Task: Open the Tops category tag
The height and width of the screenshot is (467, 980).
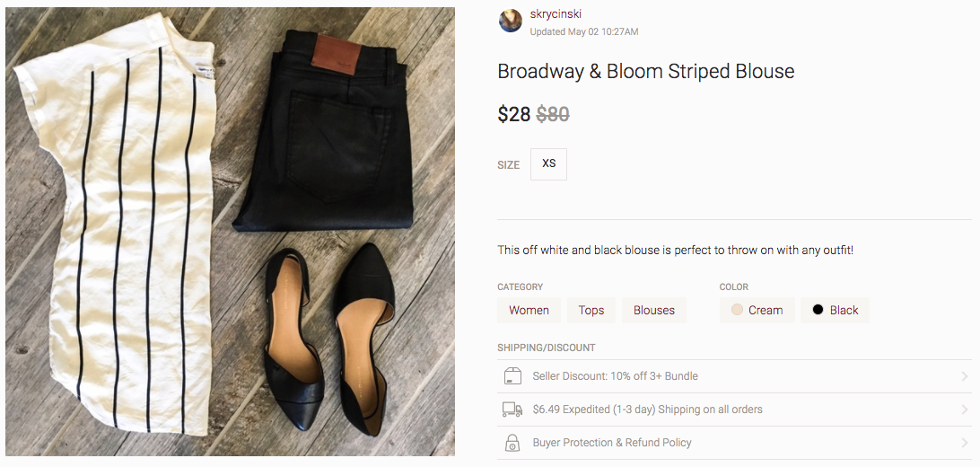Action: (591, 310)
